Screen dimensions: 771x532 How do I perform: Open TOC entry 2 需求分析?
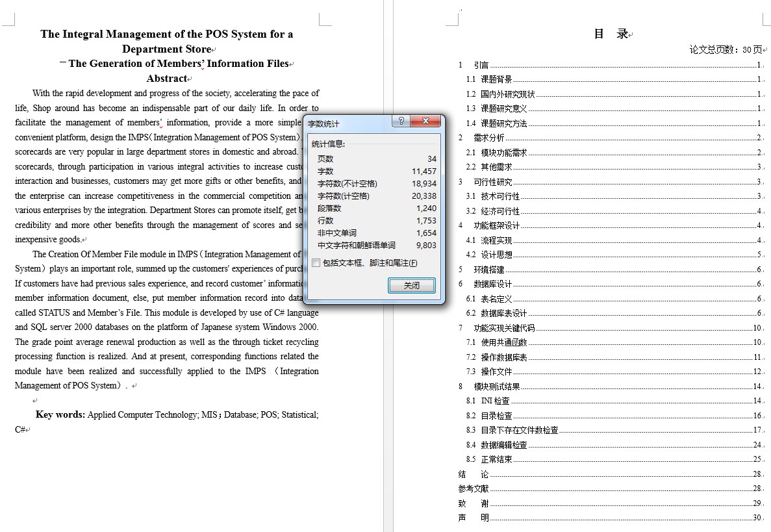(x=610, y=138)
